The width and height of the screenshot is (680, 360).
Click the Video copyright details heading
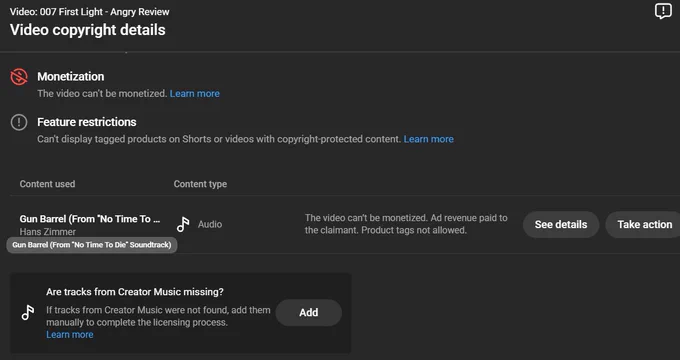click(88, 30)
